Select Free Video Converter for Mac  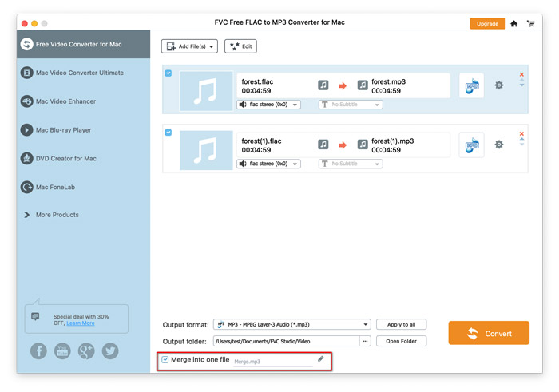pyautogui.click(x=83, y=44)
